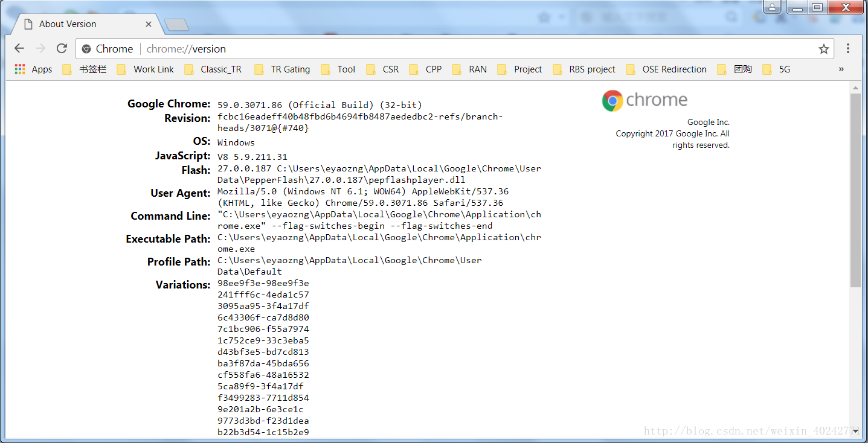
Task: Open the 5G bookmark folder
Action: [777, 69]
